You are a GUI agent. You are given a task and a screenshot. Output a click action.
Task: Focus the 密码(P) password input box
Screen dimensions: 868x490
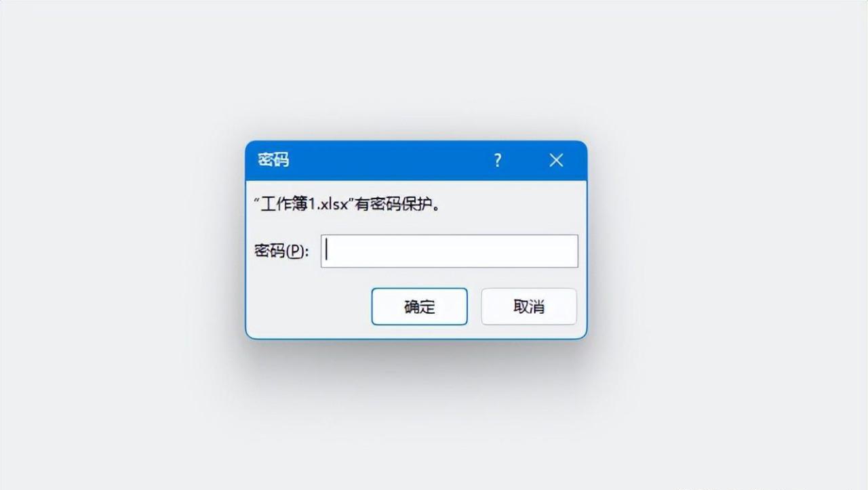click(449, 251)
